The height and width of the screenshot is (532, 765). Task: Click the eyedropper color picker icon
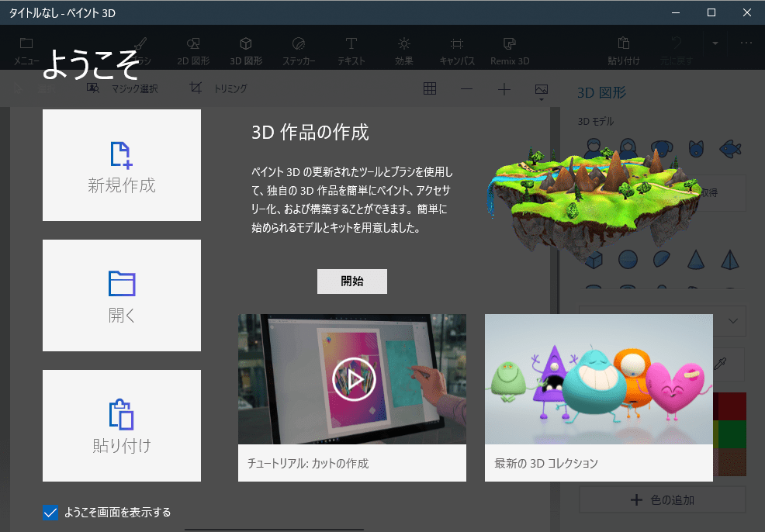coord(720,363)
